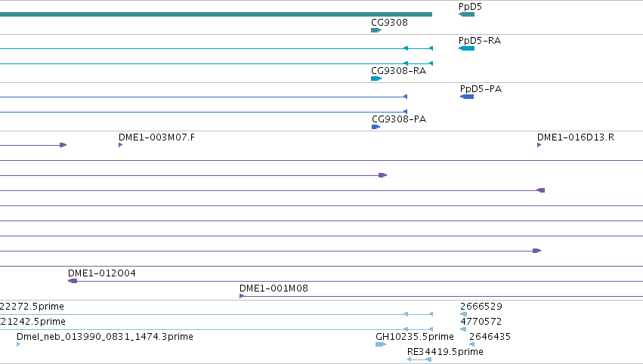Click the Dmel_neb_013990_0831_1474.3prime label
Viewport: 643px width, 364px height.
coord(104,337)
